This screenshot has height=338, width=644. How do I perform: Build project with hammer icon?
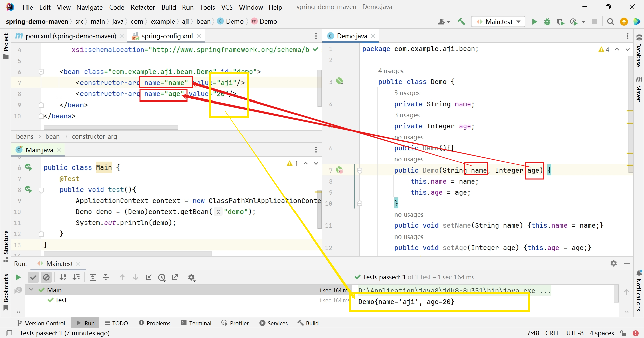462,22
